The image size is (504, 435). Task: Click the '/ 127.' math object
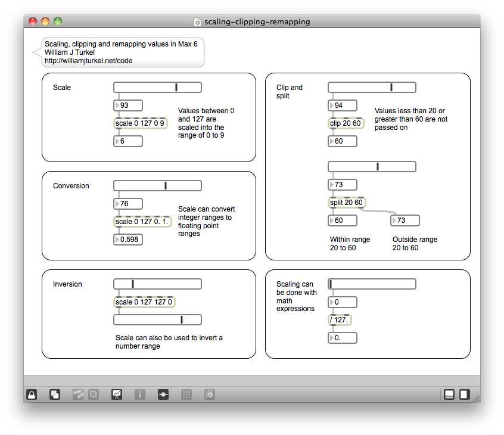click(x=340, y=320)
